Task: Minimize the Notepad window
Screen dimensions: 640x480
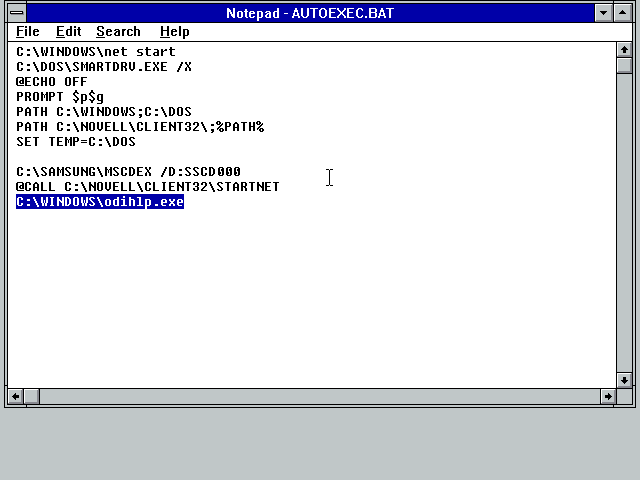Action: pyautogui.click(x=603, y=13)
